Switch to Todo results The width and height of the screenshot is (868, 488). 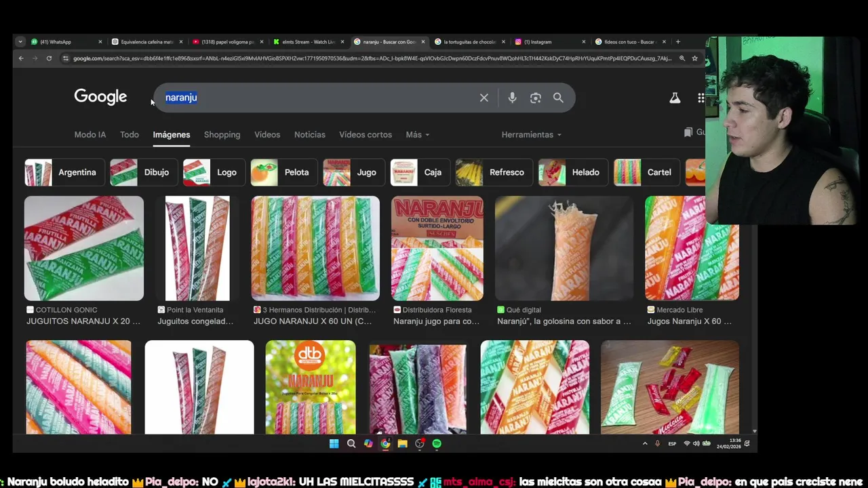[x=130, y=134]
